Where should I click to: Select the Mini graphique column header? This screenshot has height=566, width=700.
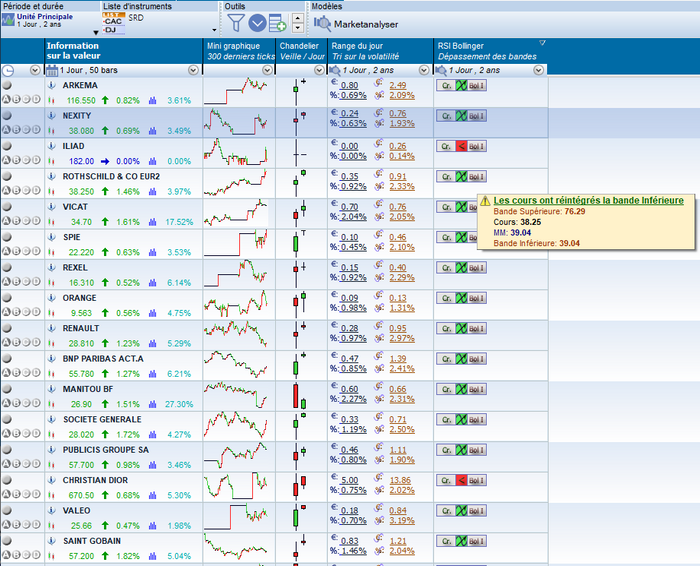241,51
